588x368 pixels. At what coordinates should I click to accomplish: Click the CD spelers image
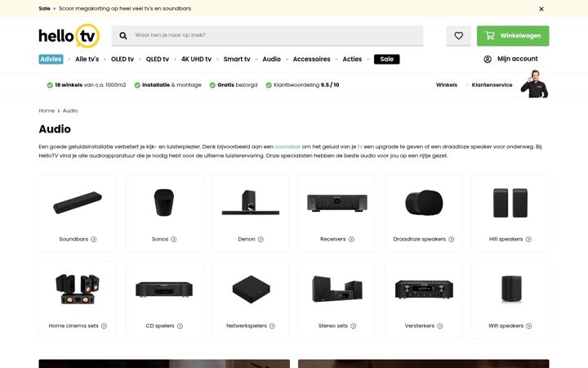[x=164, y=289]
